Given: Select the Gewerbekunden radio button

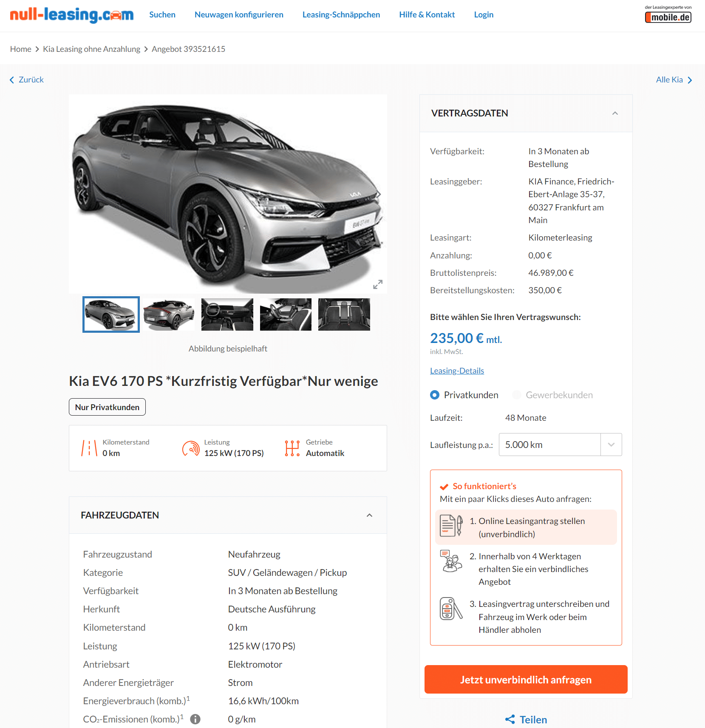Looking at the screenshot, I should [517, 395].
